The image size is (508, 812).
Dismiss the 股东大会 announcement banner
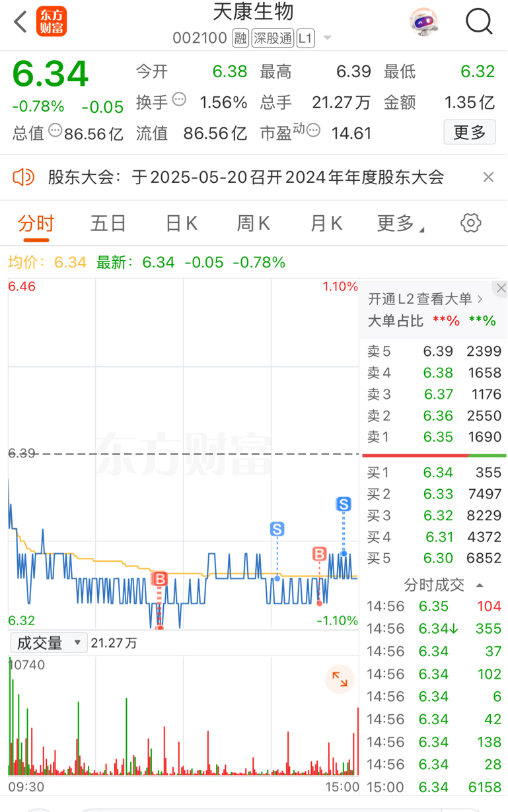tap(488, 177)
